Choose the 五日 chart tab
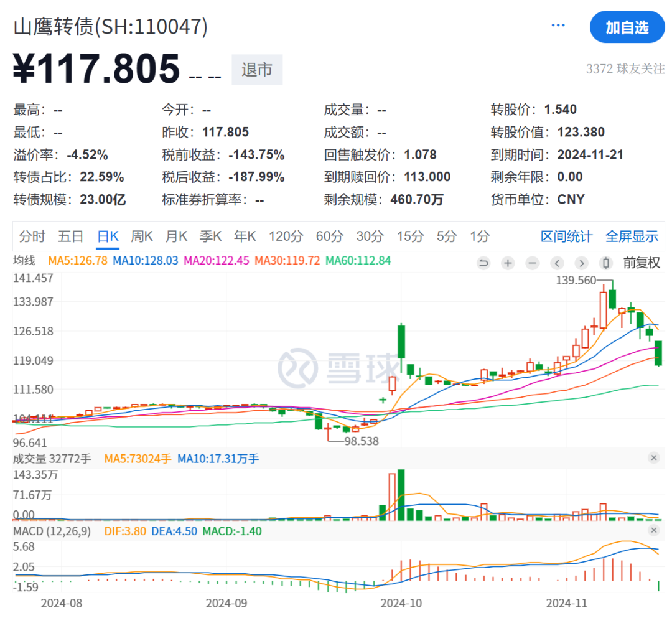This screenshot has width=672, height=618. [70, 236]
